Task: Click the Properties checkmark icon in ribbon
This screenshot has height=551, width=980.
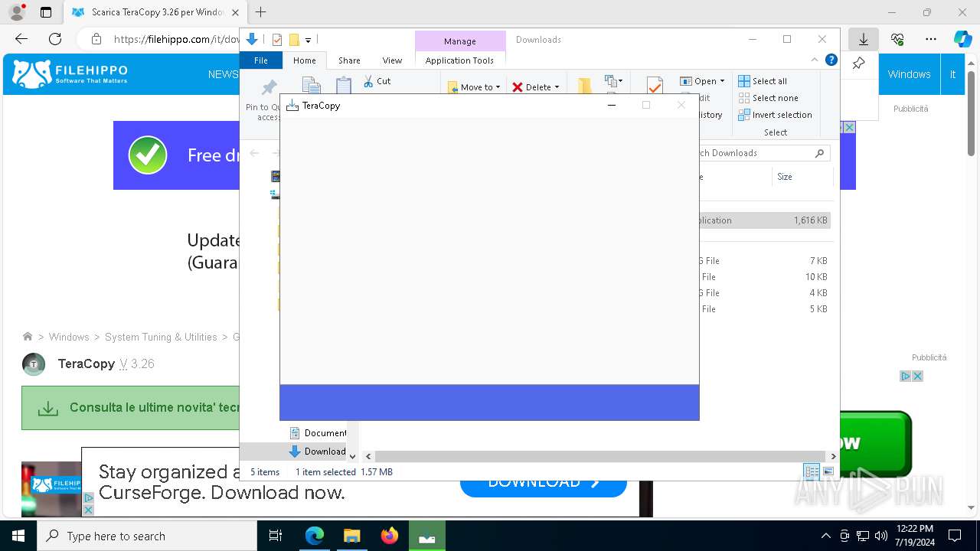Action: pos(655,86)
